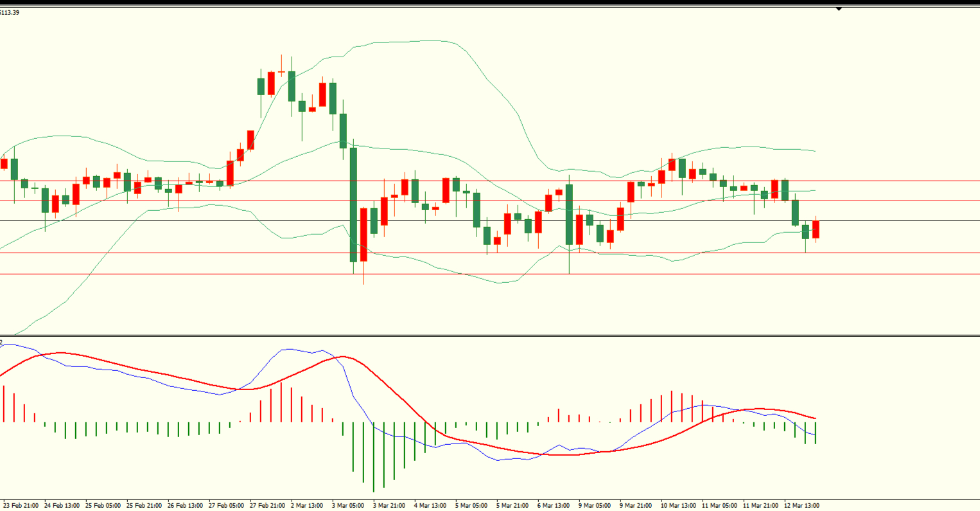
Task: Click the upper Bollinger band at its peak
Action: [x=430, y=40]
